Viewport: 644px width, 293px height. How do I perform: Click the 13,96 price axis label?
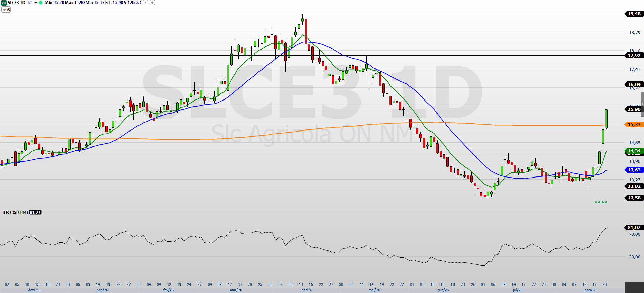tap(634, 161)
